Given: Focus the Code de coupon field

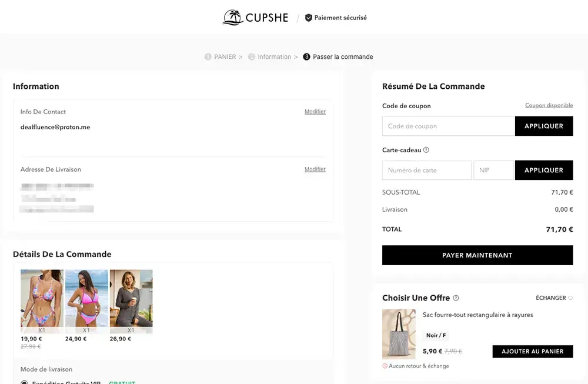Looking at the screenshot, I should pyautogui.click(x=449, y=126).
